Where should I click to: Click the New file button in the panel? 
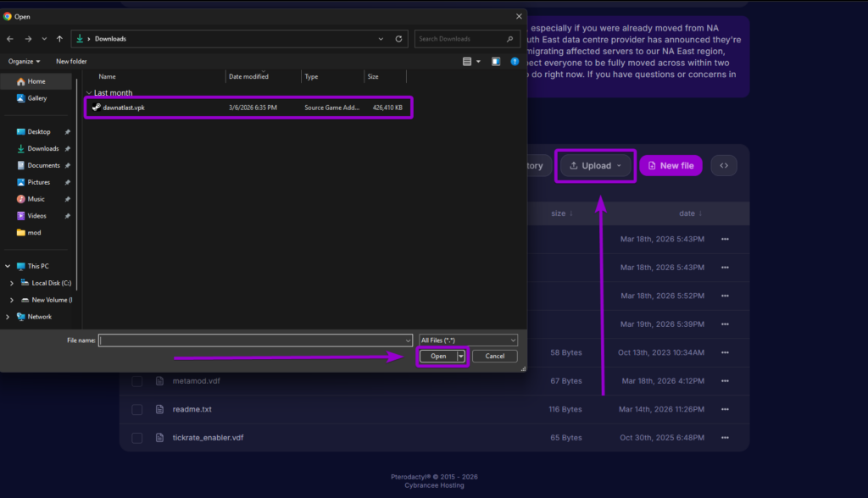coord(670,165)
